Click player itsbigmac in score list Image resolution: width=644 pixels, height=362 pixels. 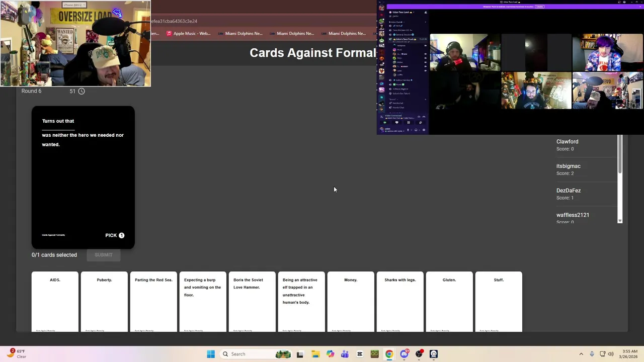[x=568, y=166]
